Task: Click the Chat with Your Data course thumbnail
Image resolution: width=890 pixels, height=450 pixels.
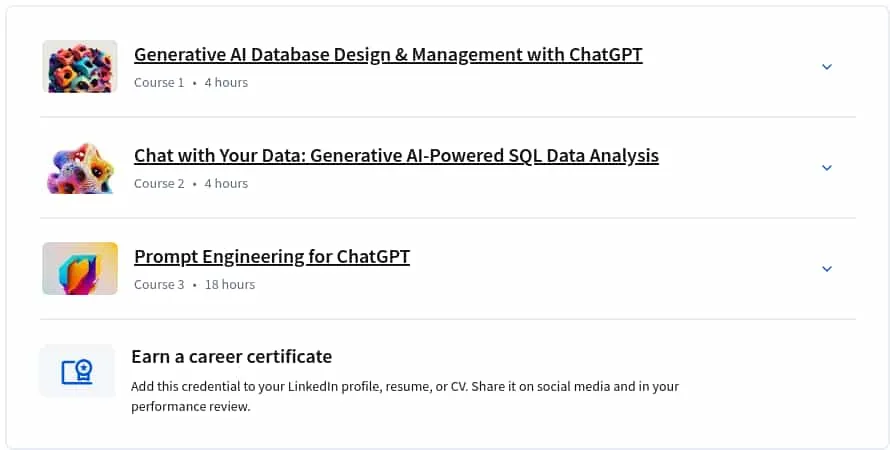Action: [80, 168]
